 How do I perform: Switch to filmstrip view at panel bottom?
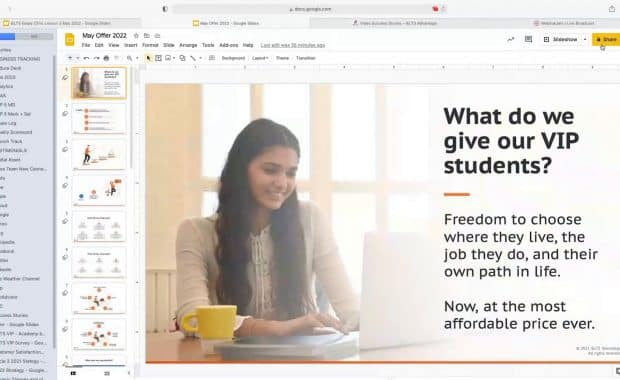(x=73, y=373)
